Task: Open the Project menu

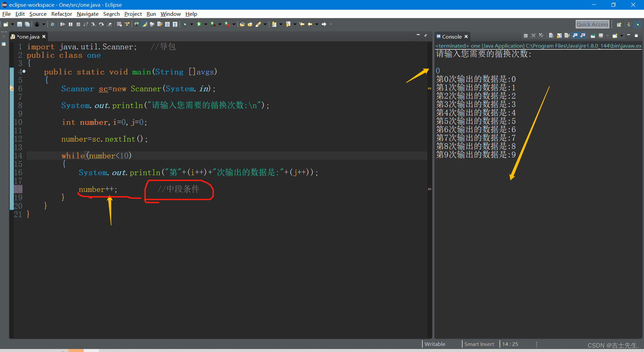Action: [133, 14]
